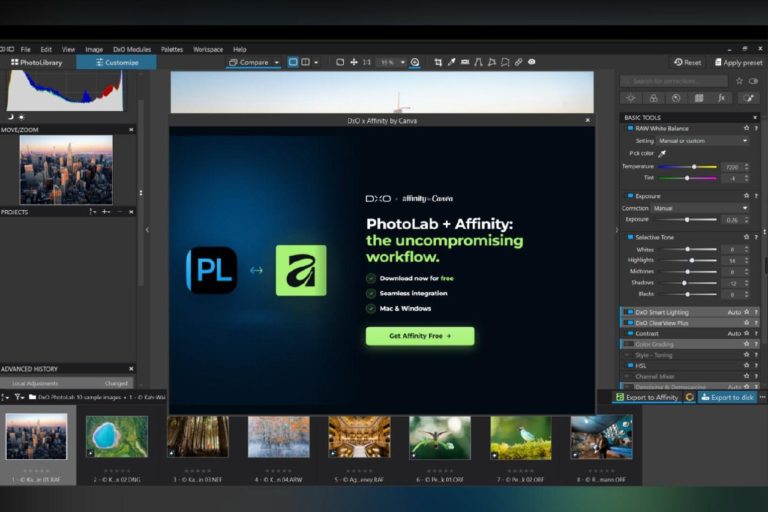Click the Shadows slider handle
Image resolution: width=768 pixels, height=512 pixels.
tap(684, 283)
